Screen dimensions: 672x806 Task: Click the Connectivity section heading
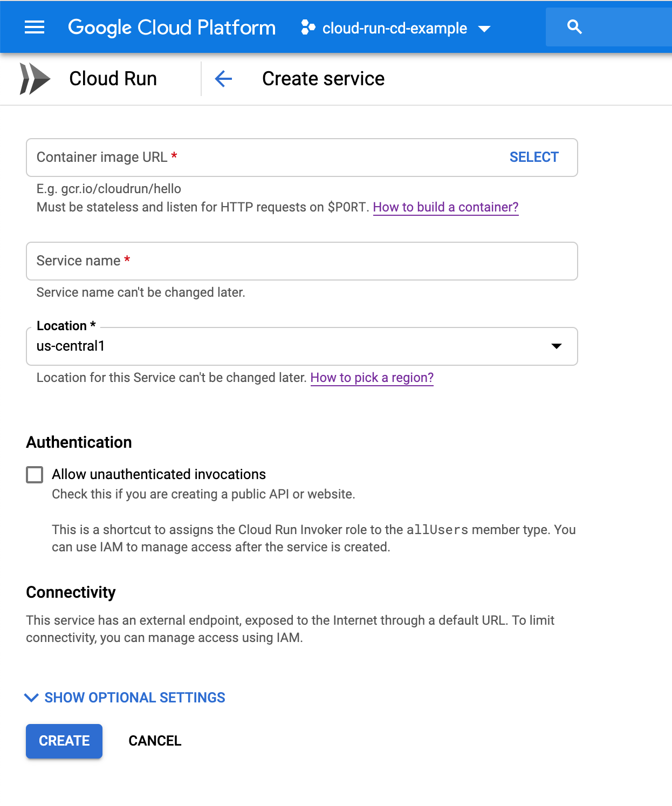[71, 592]
